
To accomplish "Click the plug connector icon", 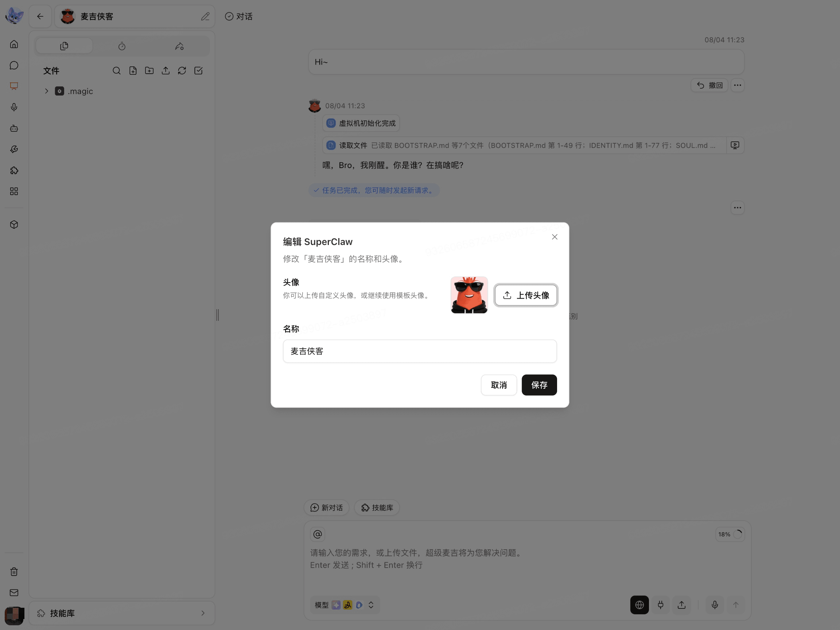I will 660,605.
